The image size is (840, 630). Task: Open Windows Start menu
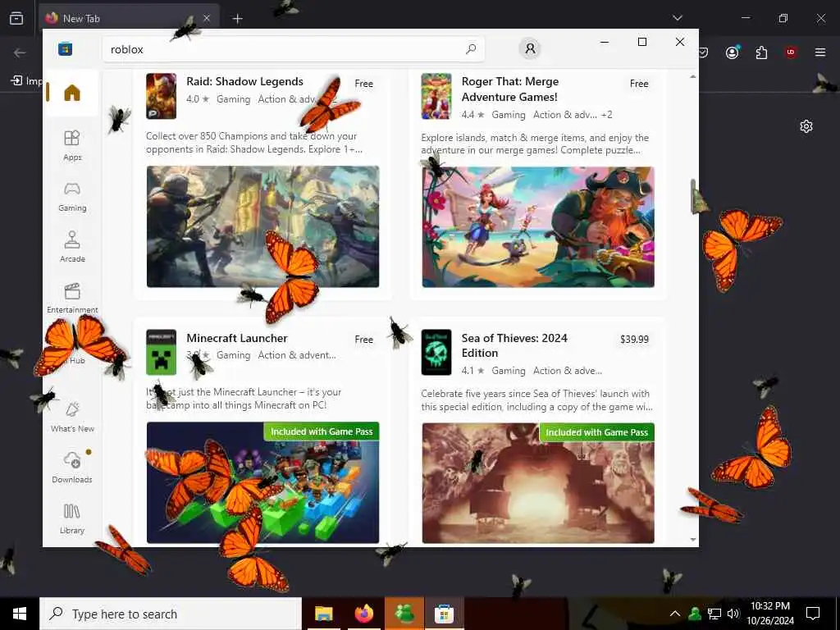20,614
